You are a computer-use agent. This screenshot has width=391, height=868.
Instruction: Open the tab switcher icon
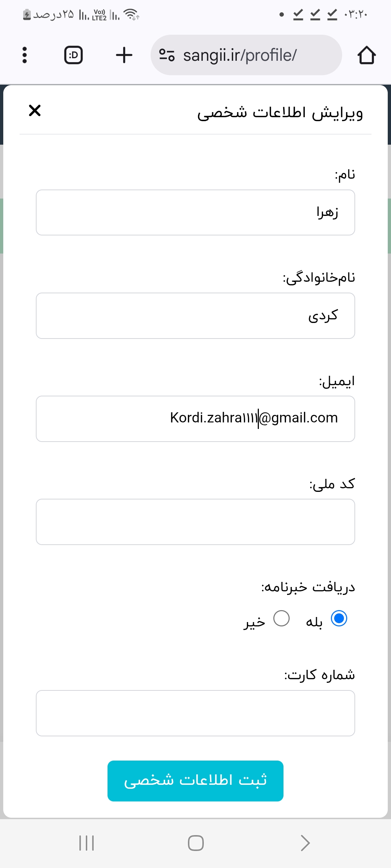(x=73, y=55)
